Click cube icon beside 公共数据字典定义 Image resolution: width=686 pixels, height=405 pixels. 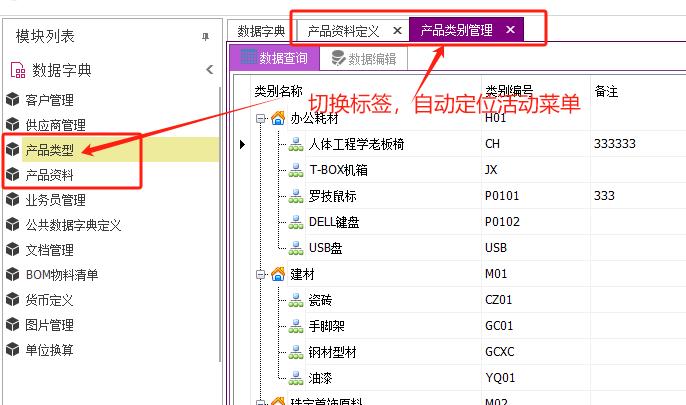tap(13, 225)
